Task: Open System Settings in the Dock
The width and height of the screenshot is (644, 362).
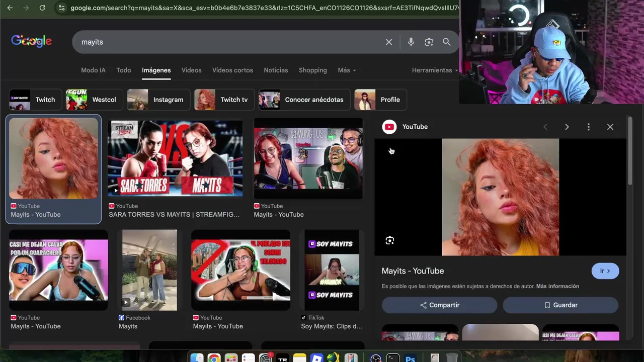Action: pos(265,358)
